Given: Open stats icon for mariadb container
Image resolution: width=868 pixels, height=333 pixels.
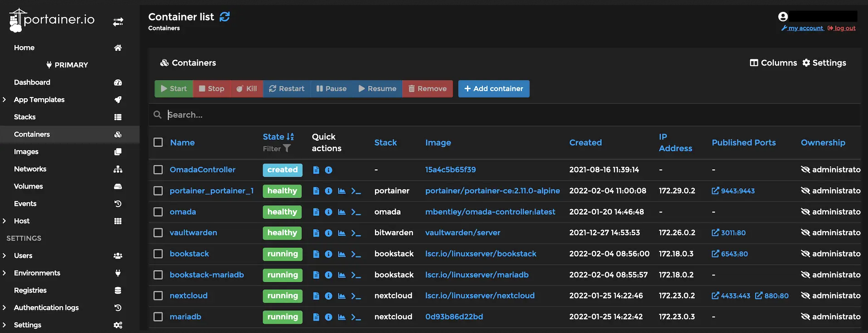Looking at the screenshot, I should [x=342, y=317].
